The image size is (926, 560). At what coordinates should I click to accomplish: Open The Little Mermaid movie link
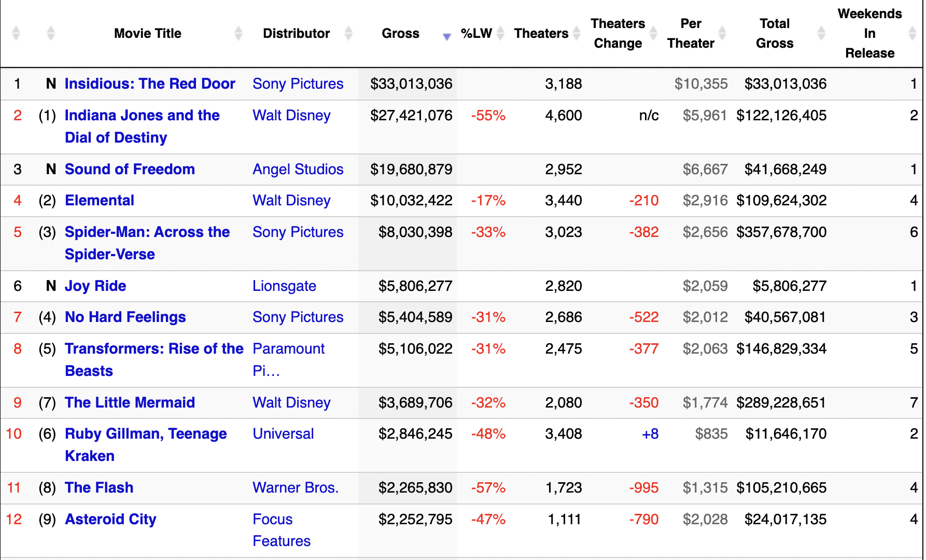[130, 403]
